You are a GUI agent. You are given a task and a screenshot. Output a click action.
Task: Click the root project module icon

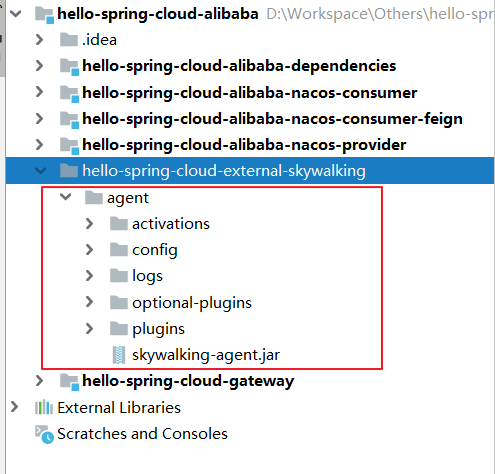(x=44, y=15)
